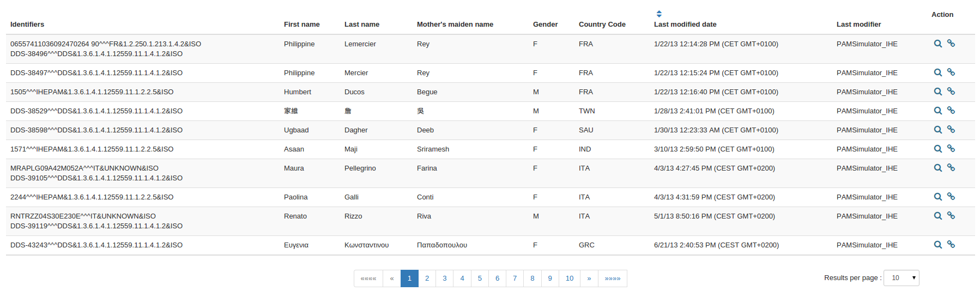Image resolution: width=980 pixels, height=303 pixels.
Task: Go to next page using » button
Action: (x=589, y=278)
